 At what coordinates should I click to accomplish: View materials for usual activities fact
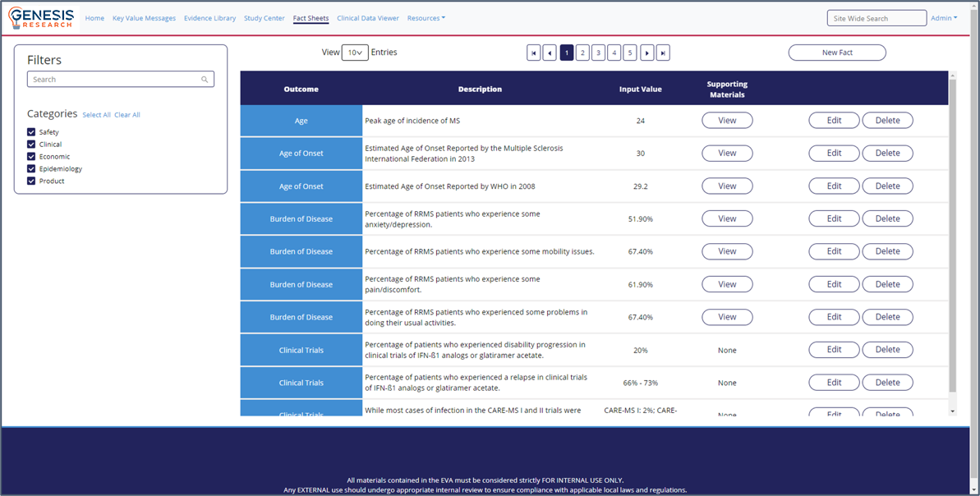click(727, 317)
